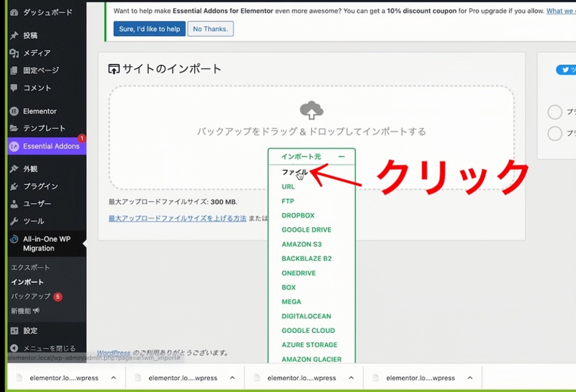Open the WordPress footer link
The height and width of the screenshot is (392, 576).
pyautogui.click(x=114, y=353)
